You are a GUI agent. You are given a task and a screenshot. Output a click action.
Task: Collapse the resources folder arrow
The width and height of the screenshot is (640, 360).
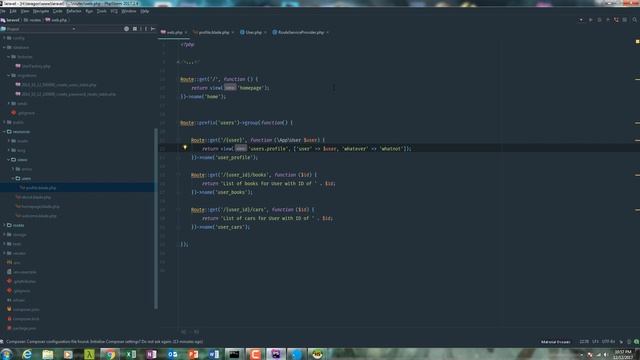tap(4, 132)
